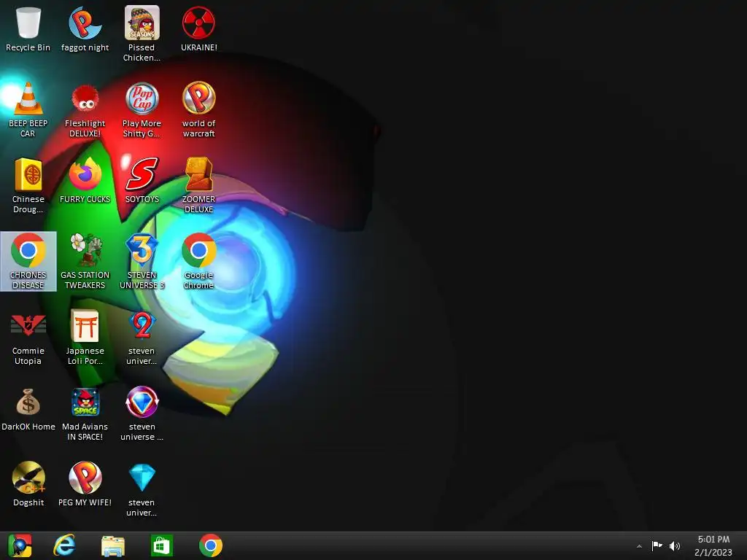Screen dimensions: 747x560
Task: Open the crescent moon P icon beside Recycle Bin
Action: tap(85, 23)
